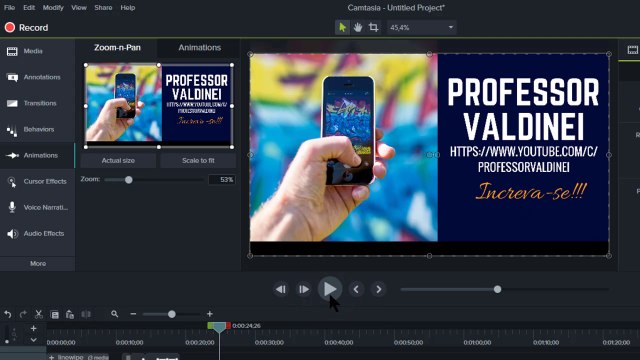Open the View menu
Screen dimensions: 640x360
[79, 8]
